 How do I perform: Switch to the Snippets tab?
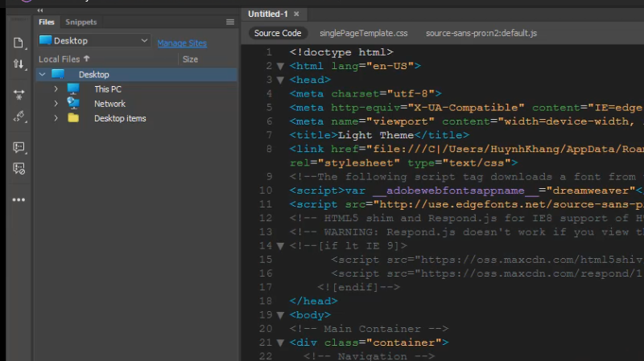pyautogui.click(x=81, y=23)
